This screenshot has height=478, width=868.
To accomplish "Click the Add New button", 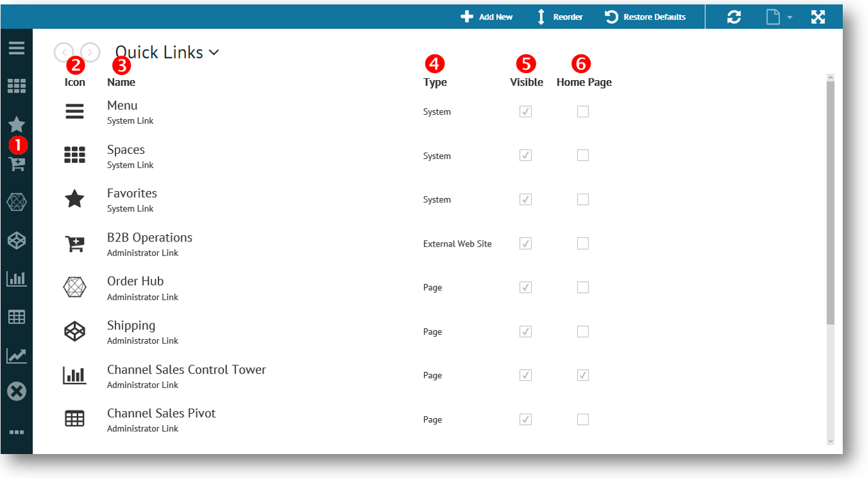I will (486, 17).
